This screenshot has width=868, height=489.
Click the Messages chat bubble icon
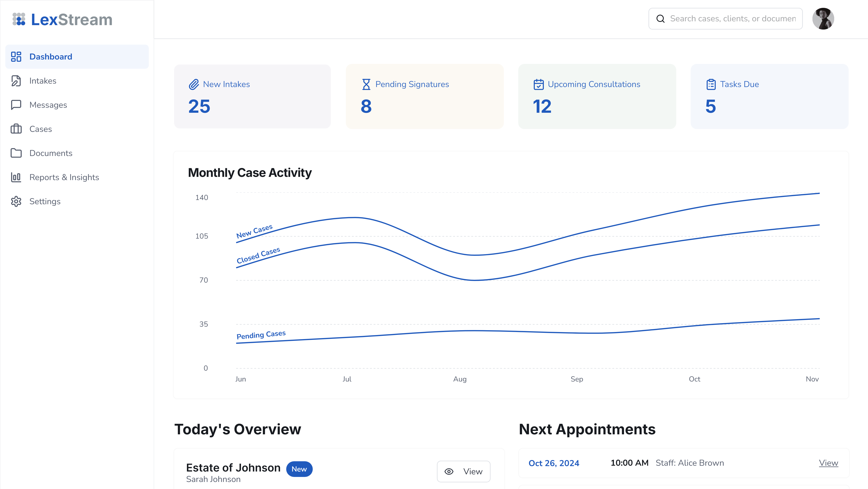point(16,105)
